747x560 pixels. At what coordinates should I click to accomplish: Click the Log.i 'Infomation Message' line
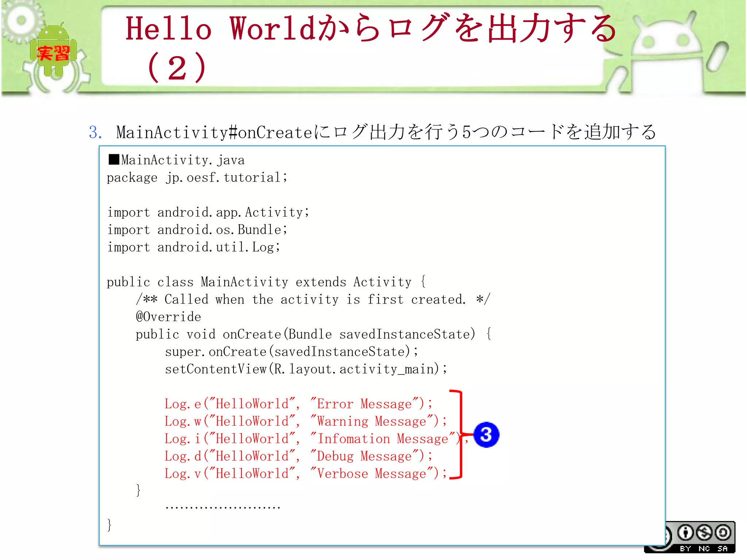[317, 439]
